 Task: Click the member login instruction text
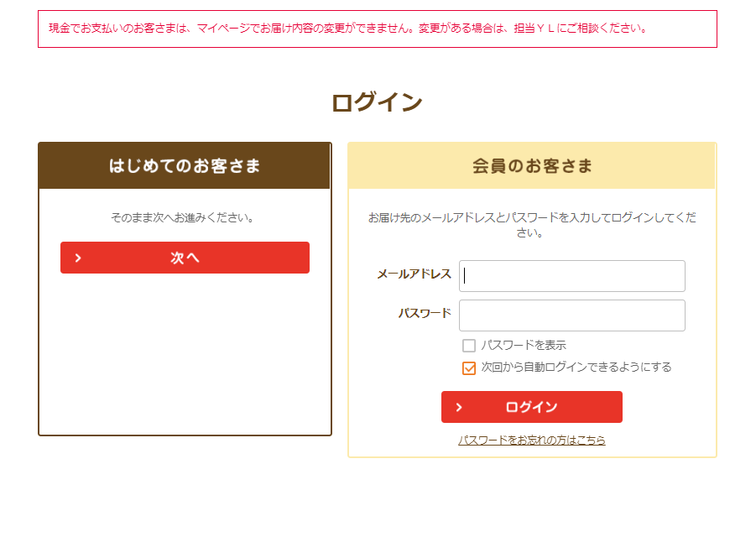(x=532, y=225)
